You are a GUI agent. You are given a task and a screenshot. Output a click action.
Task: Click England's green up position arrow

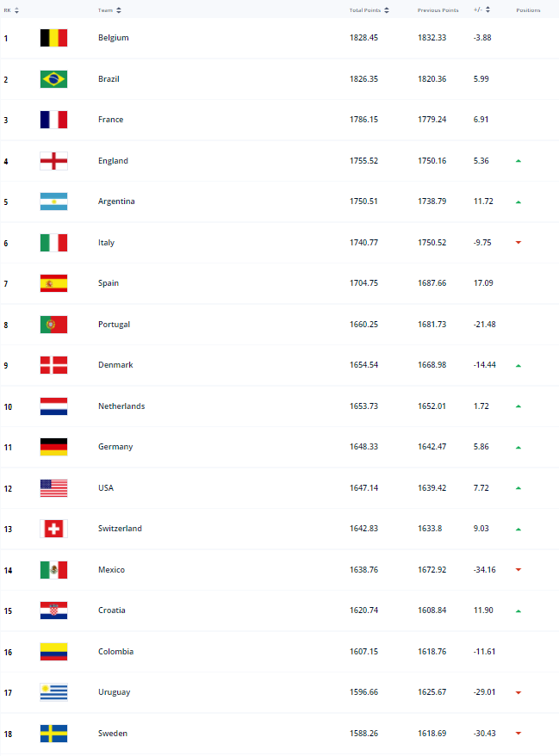point(519,161)
